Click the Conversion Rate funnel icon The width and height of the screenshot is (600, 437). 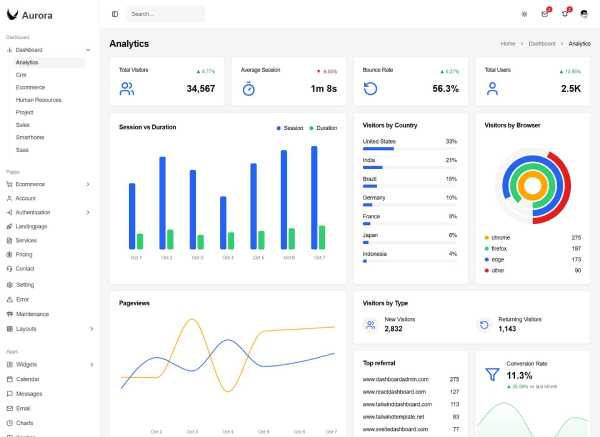click(x=492, y=375)
